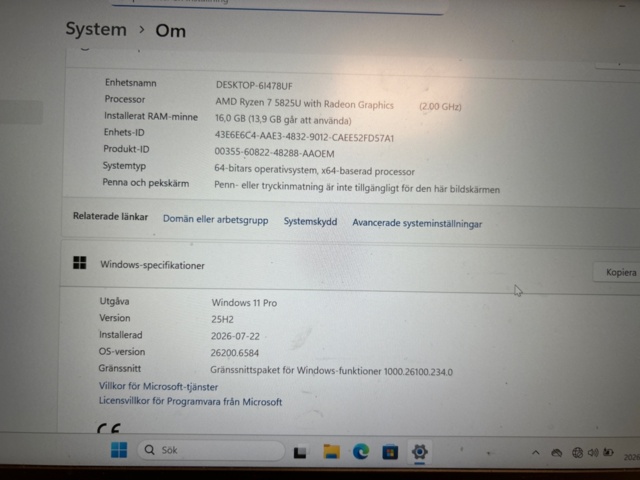
Task: Click the Relaterade länkar label
Action: pyautogui.click(x=110, y=216)
